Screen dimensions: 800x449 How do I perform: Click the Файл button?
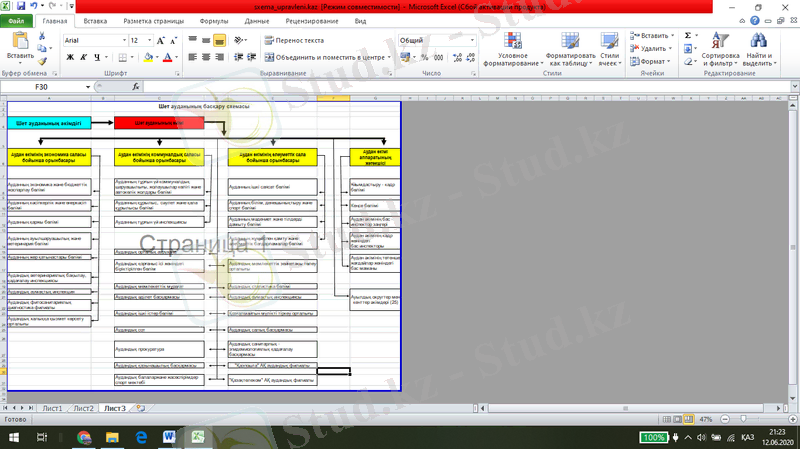pos(17,20)
